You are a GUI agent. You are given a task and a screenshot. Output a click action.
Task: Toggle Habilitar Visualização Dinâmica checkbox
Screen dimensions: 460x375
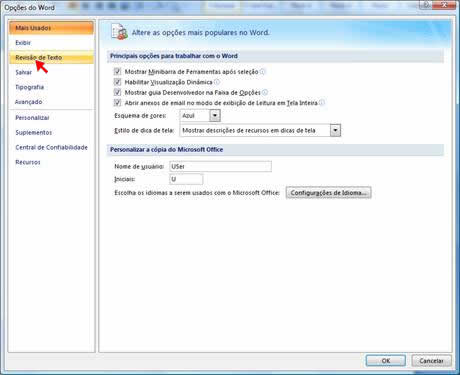(117, 82)
